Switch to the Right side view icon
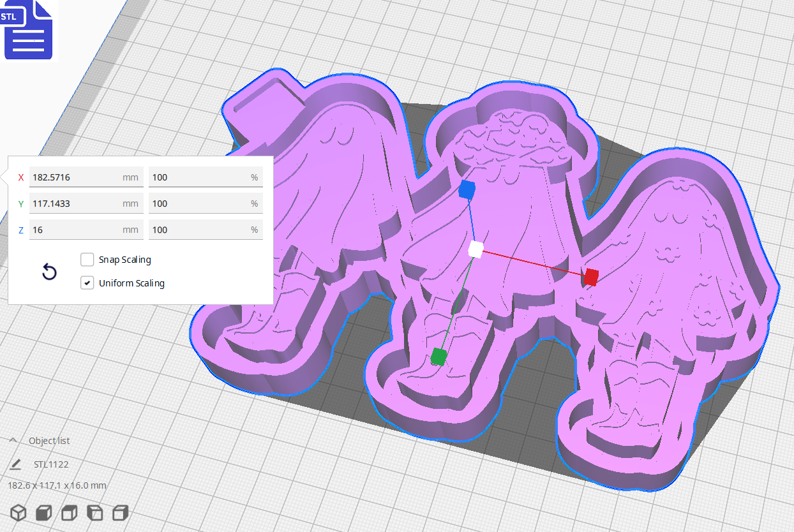Viewport: 794px width, 532px height. (120, 512)
